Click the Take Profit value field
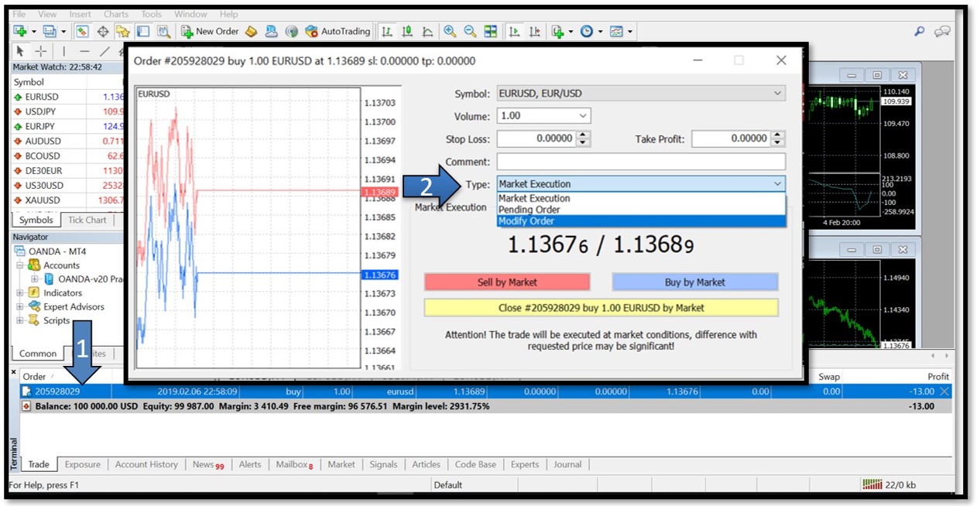 732,138
